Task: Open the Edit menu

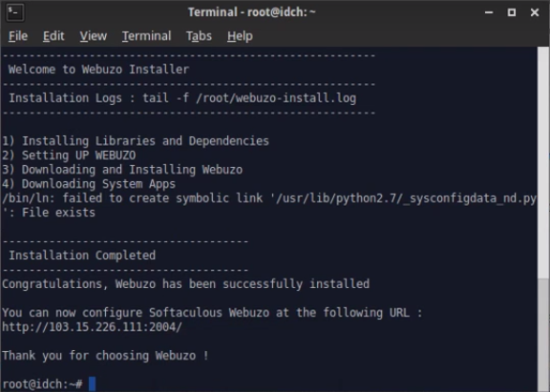Action: pyautogui.click(x=53, y=36)
